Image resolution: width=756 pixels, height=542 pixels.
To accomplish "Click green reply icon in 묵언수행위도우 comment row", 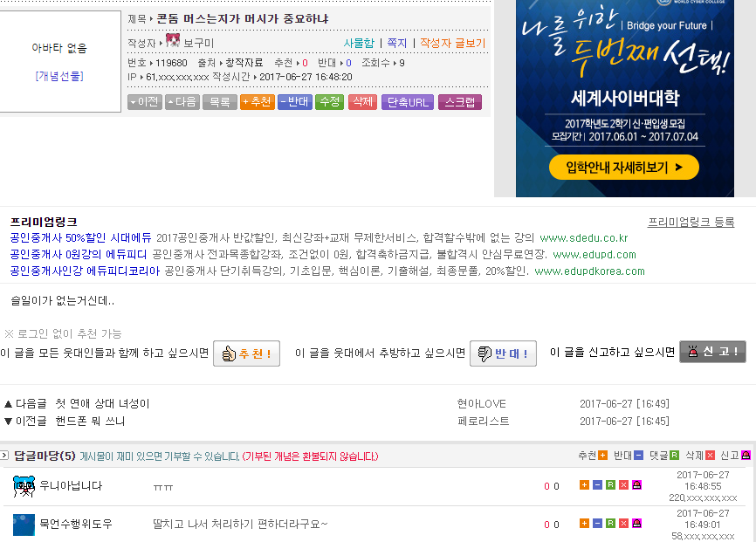I will (x=610, y=523).
